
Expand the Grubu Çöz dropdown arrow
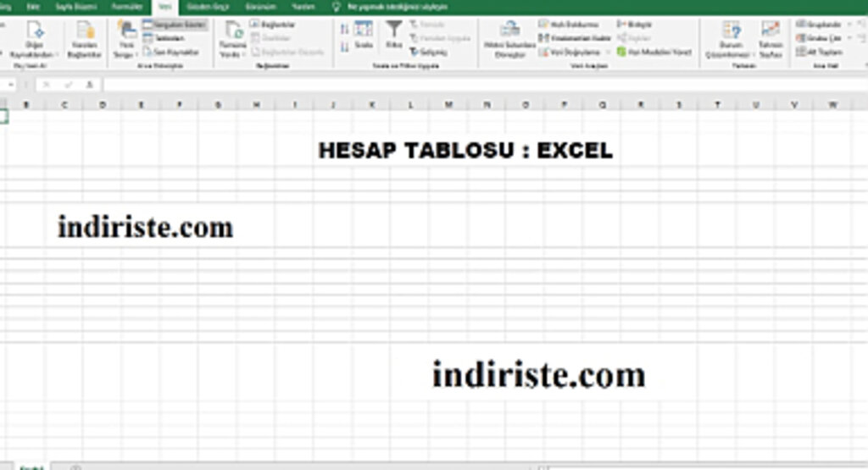(849, 38)
